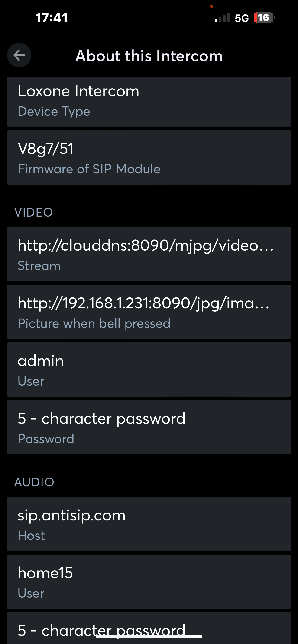Tap the Firmware of SIP Module label
This screenshot has height=644, width=298.
[x=89, y=169]
